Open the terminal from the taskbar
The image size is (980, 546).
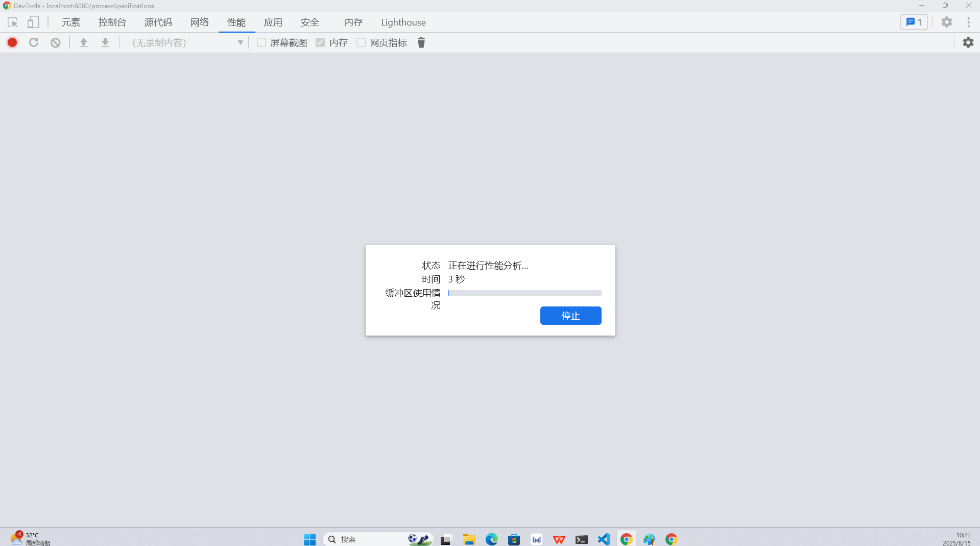click(x=582, y=539)
